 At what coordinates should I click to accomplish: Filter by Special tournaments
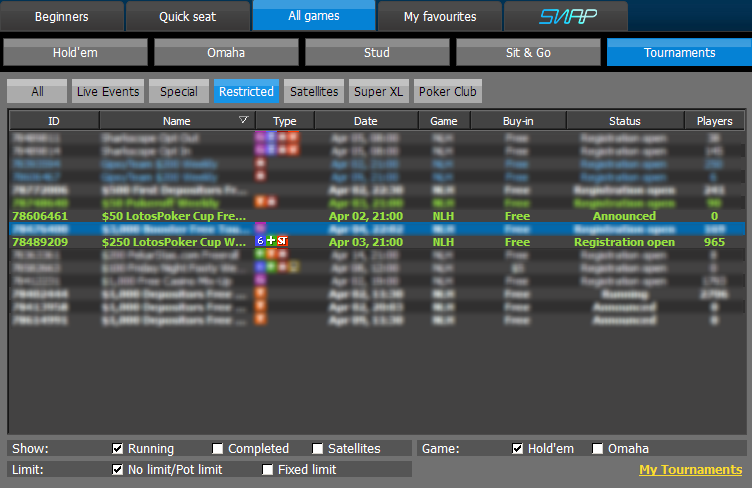pos(179,91)
